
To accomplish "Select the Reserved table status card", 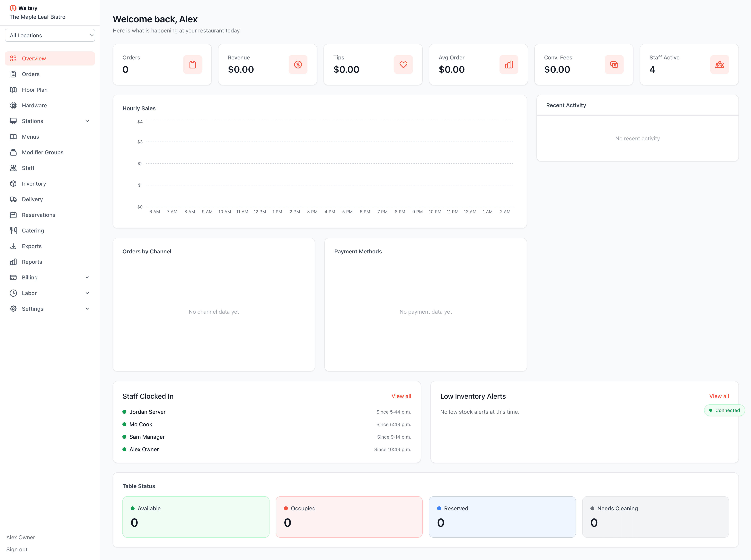I will point(502,517).
